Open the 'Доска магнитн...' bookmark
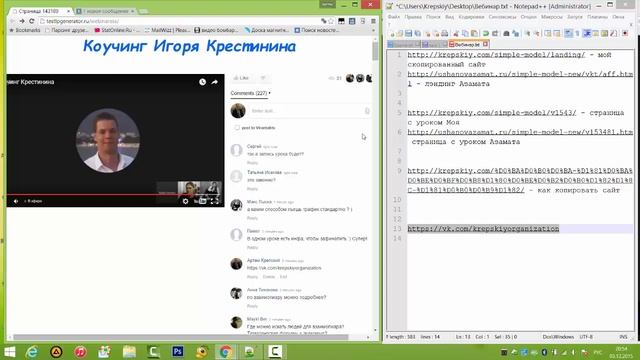Screen dimensions: 640x360 [267, 30]
